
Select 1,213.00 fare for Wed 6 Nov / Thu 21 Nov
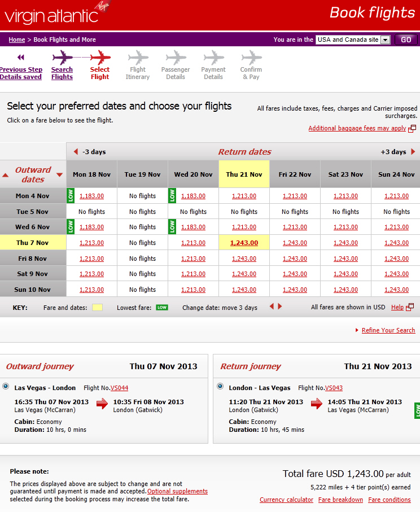point(244,227)
